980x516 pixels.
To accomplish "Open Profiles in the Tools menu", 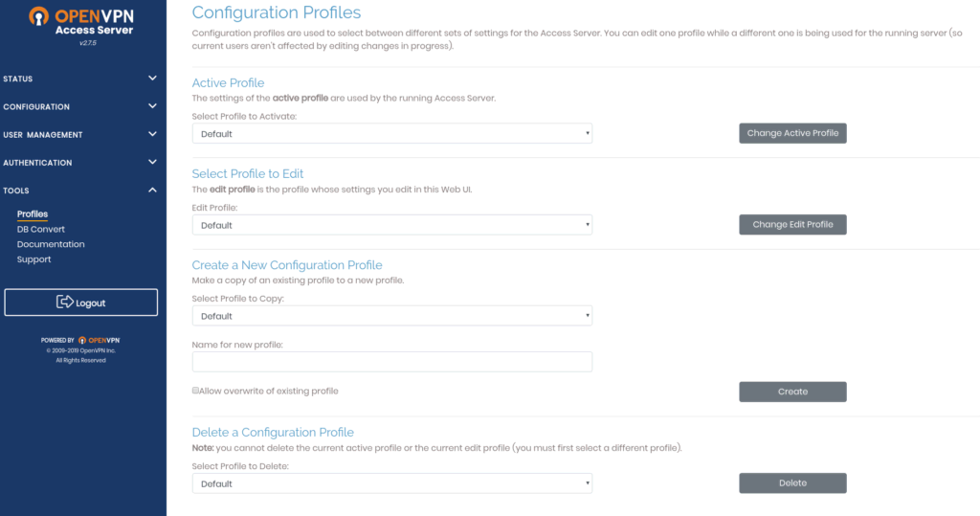I will [x=33, y=213].
